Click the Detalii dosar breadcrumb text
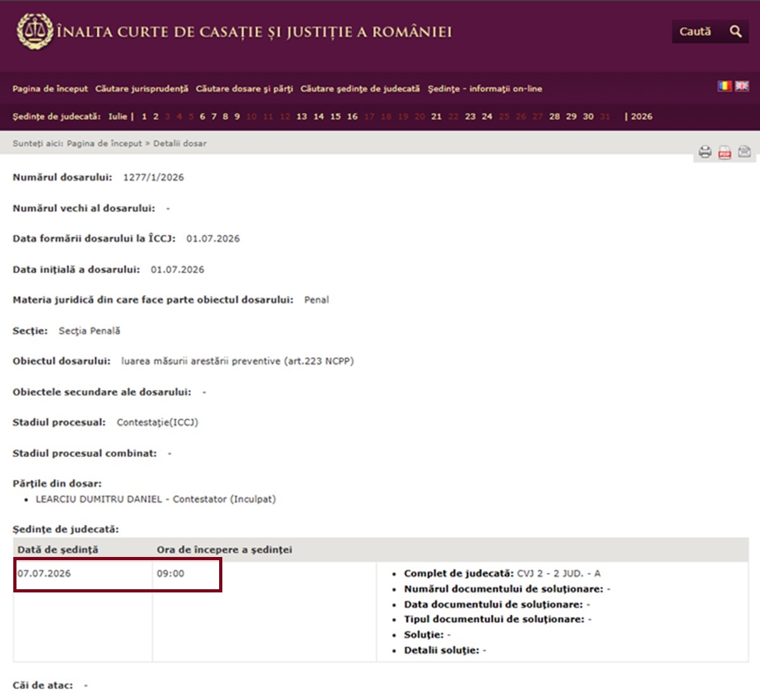Image resolution: width=760 pixels, height=700 pixels. coord(180,144)
